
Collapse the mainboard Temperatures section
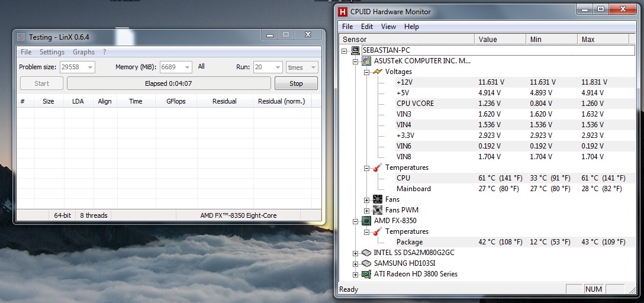point(366,168)
